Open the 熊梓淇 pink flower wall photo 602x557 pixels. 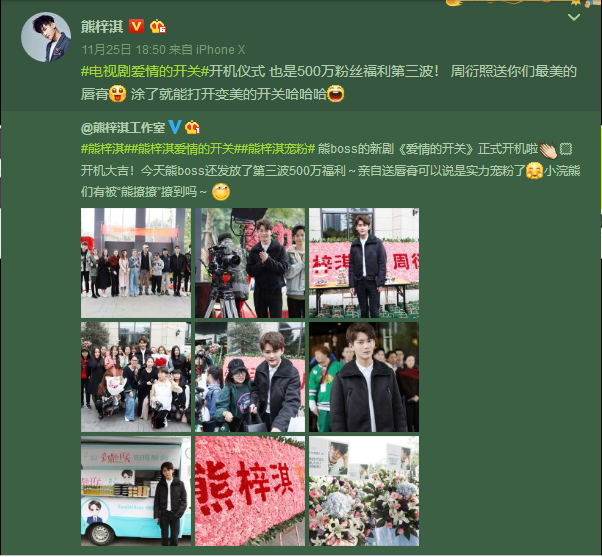click(x=250, y=491)
